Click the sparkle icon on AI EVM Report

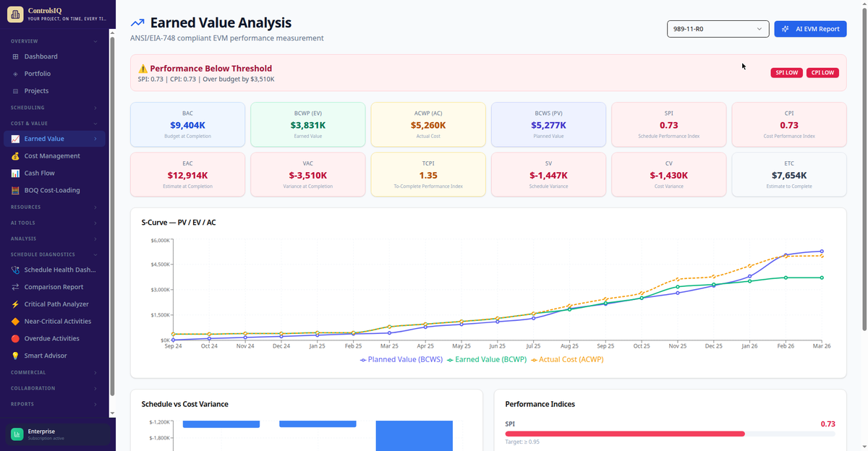(x=786, y=29)
